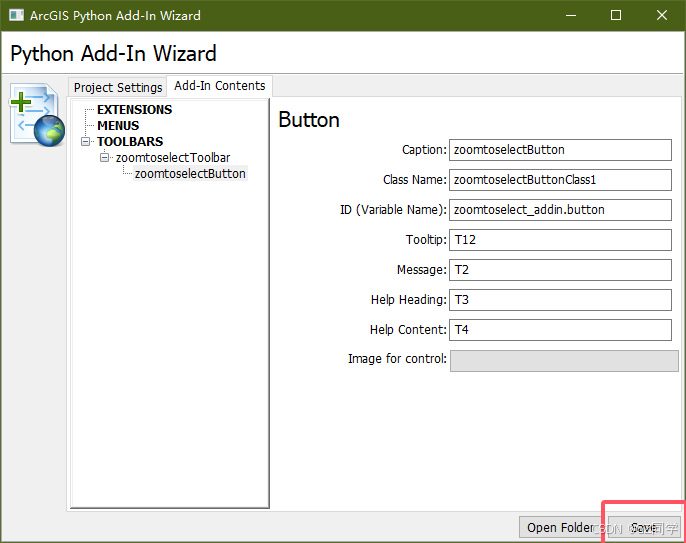Image resolution: width=686 pixels, height=543 pixels.
Task: Click into the Caption field
Action: point(560,150)
